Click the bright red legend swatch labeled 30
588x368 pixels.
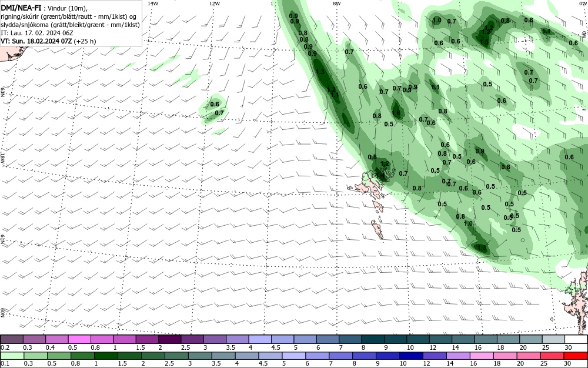(x=576, y=356)
